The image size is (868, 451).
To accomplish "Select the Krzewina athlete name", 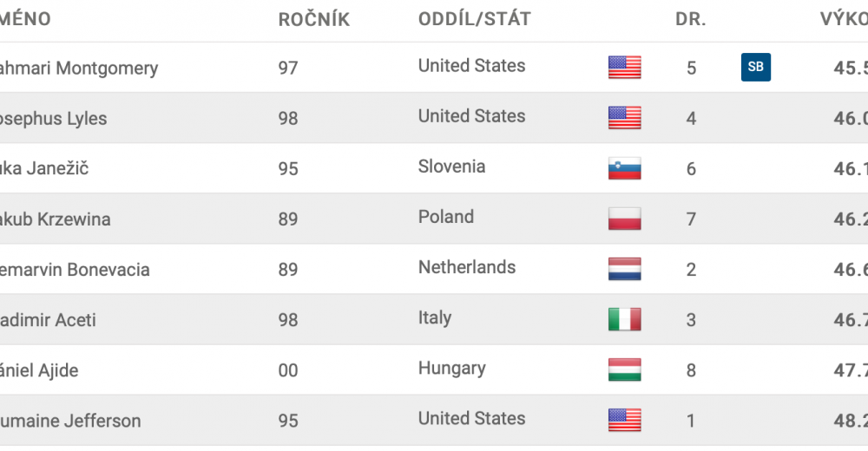I will [x=55, y=219].
